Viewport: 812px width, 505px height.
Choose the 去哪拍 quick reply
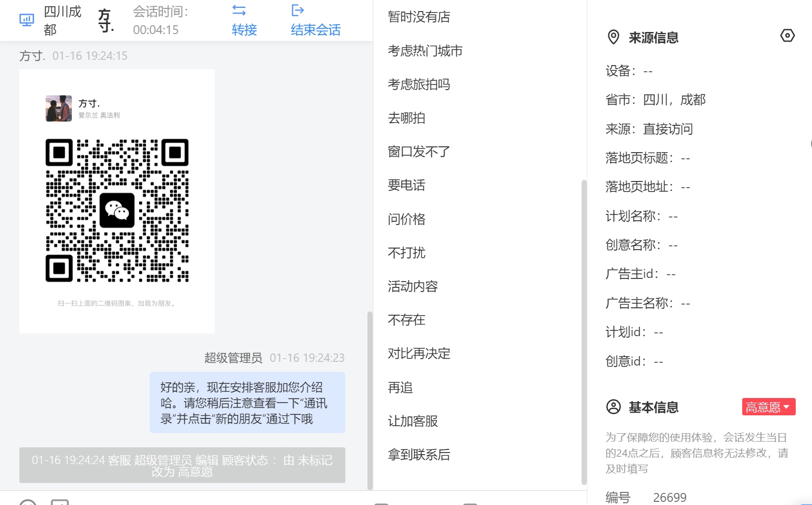[406, 118]
